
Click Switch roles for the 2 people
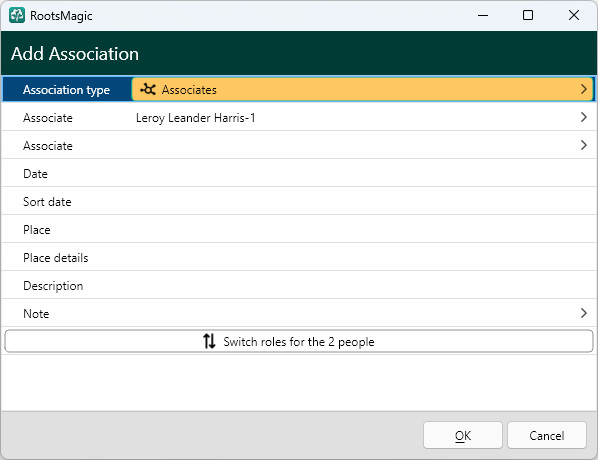[299, 341]
